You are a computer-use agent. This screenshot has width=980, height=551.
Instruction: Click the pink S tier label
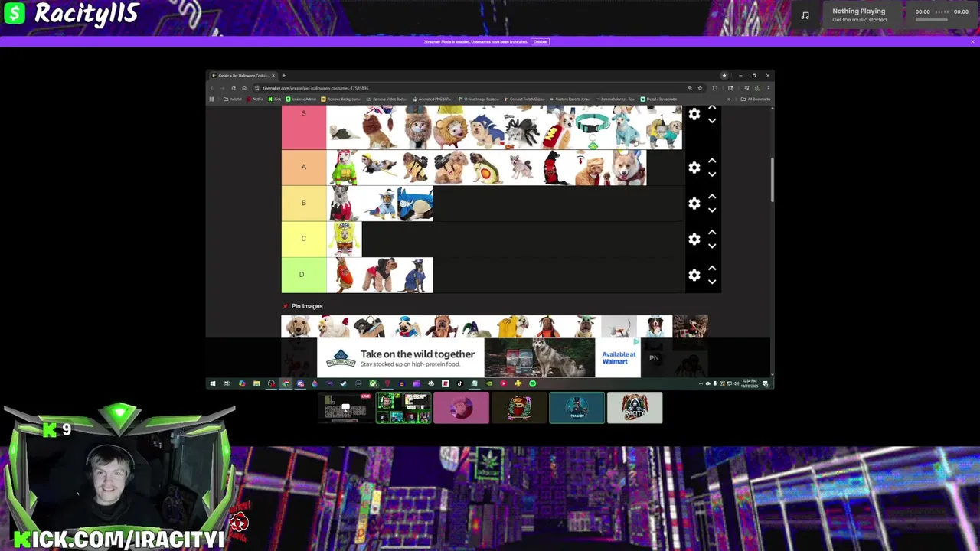point(304,128)
